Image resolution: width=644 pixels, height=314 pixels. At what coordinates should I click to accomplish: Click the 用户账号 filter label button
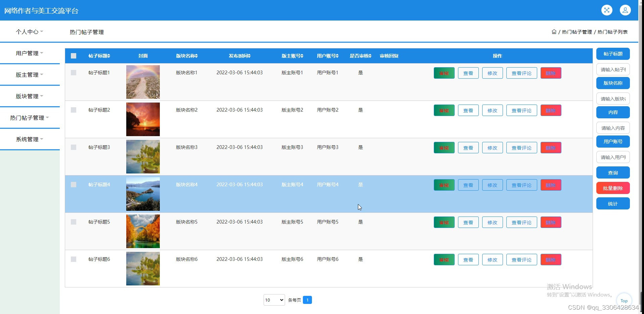(x=613, y=142)
